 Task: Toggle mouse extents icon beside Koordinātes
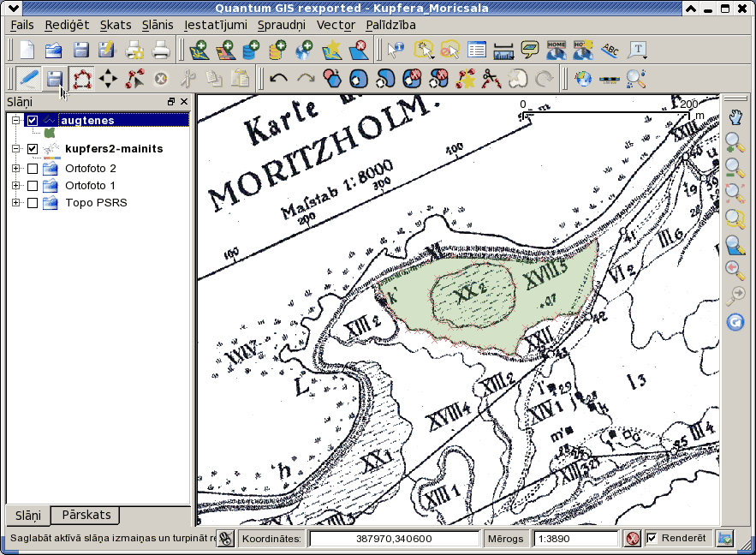coord(225,539)
